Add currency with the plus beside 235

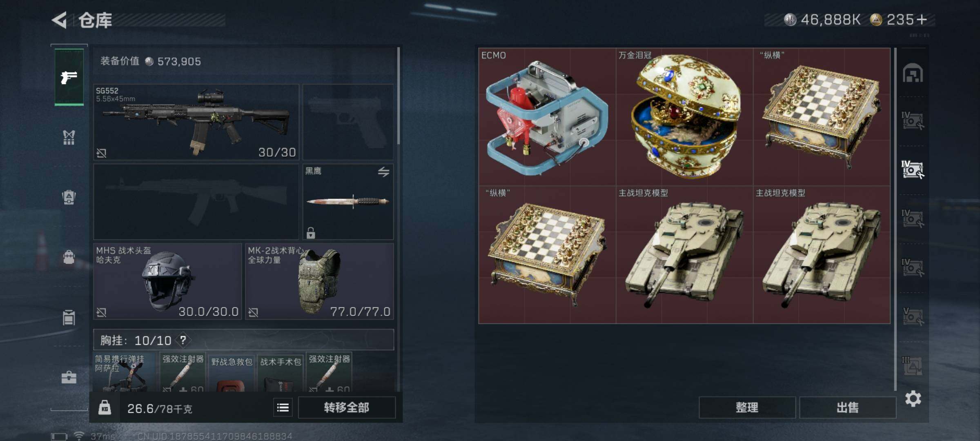(x=922, y=19)
